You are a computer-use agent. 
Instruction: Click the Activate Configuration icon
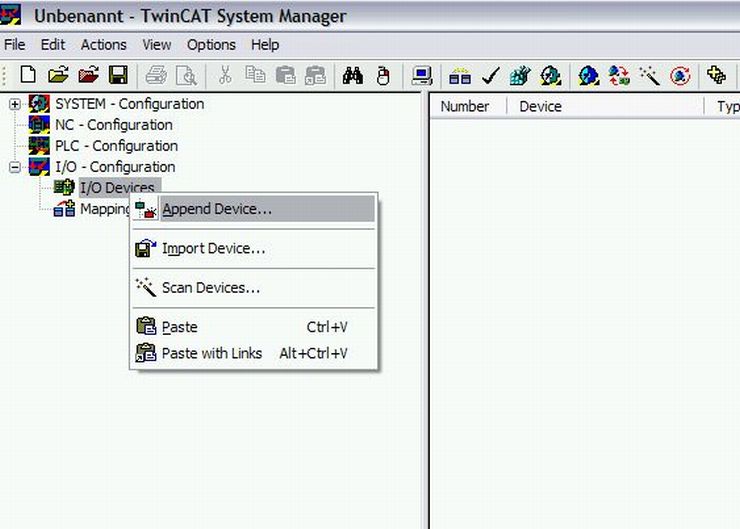pos(521,75)
